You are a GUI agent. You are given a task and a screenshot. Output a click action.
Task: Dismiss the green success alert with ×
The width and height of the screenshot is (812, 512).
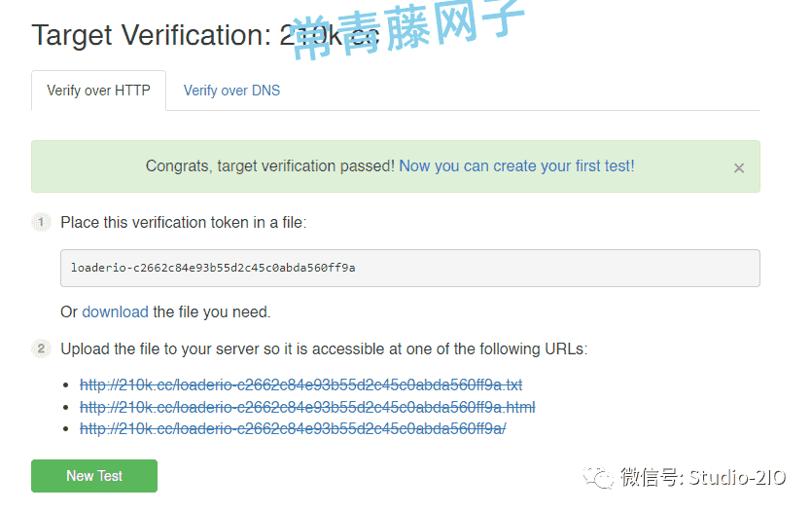point(738,167)
